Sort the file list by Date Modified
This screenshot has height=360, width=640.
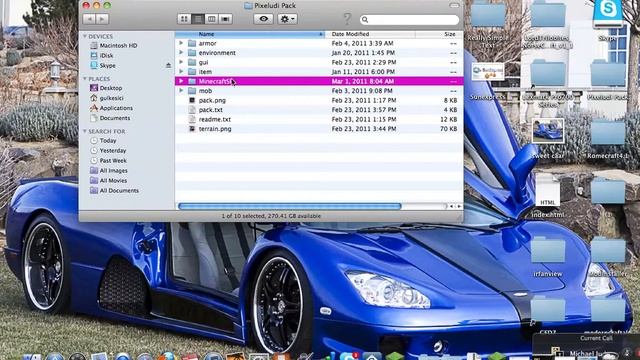coord(370,34)
